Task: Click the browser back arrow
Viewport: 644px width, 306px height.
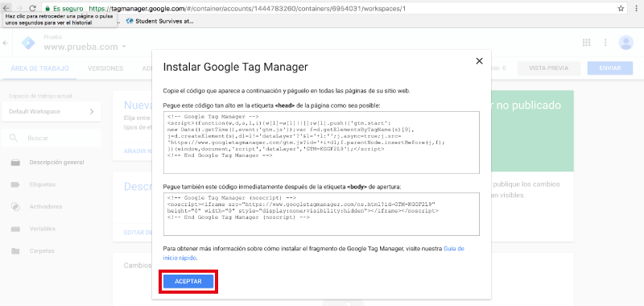Action: [x=6, y=8]
